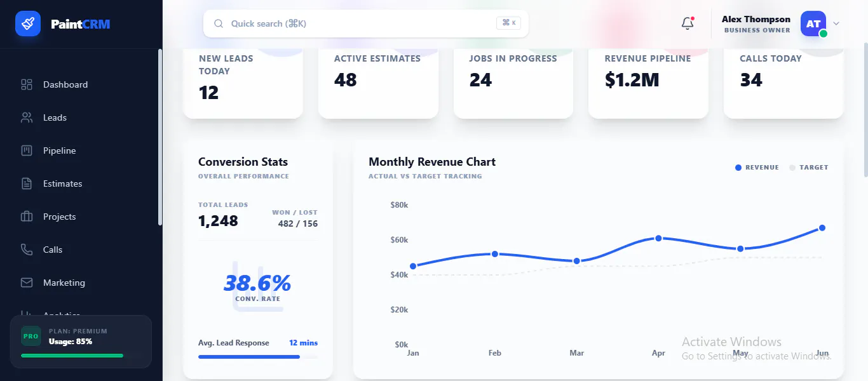Click the Calls phone icon in sidebar
The width and height of the screenshot is (868, 381).
click(27, 250)
